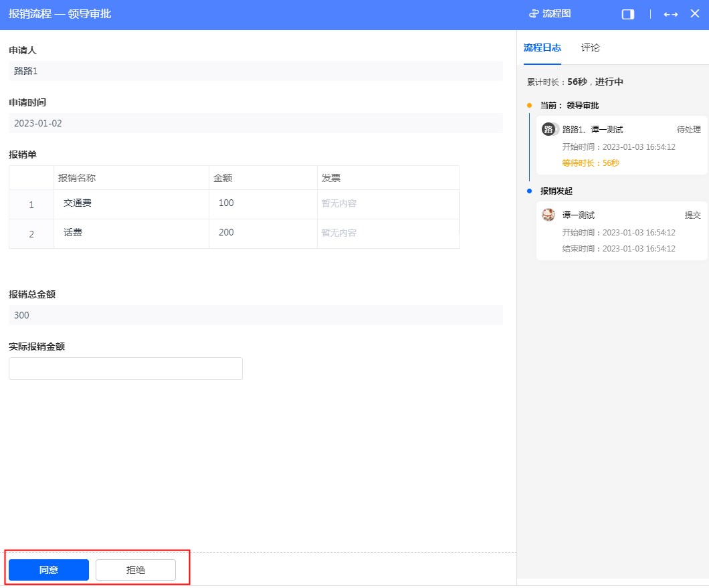Approve the request with 同意 button
This screenshot has width=709, height=588.
pos(49,570)
